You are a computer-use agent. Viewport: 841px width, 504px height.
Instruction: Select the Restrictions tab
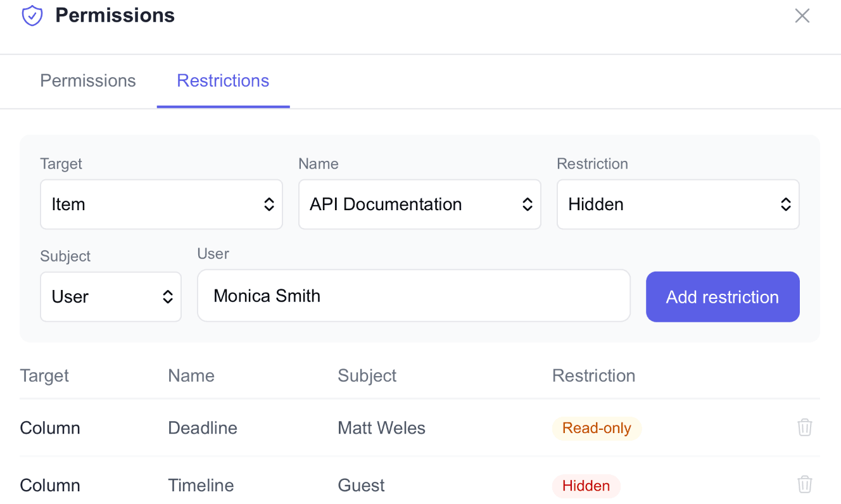pos(223,81)
